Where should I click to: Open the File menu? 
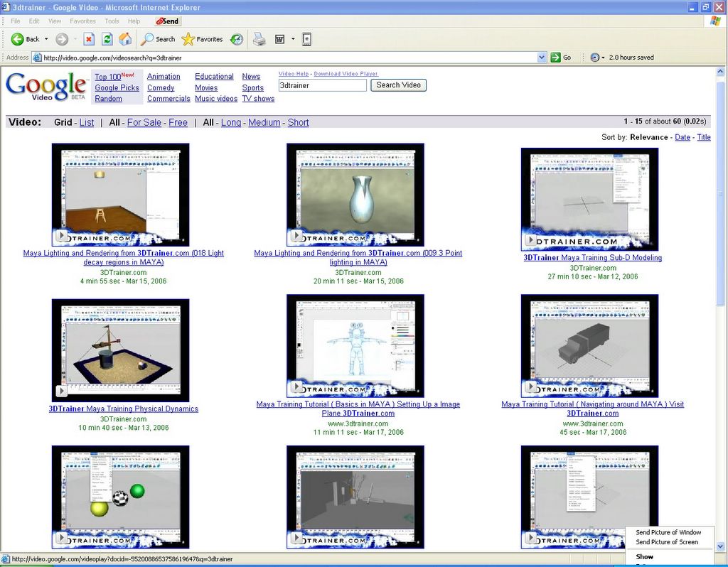[16, 21]
